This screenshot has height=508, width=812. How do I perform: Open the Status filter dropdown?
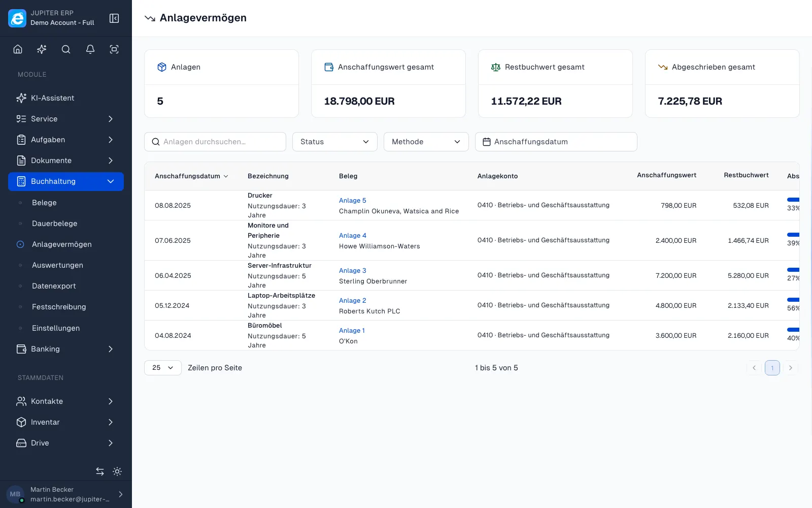point(335,142)
